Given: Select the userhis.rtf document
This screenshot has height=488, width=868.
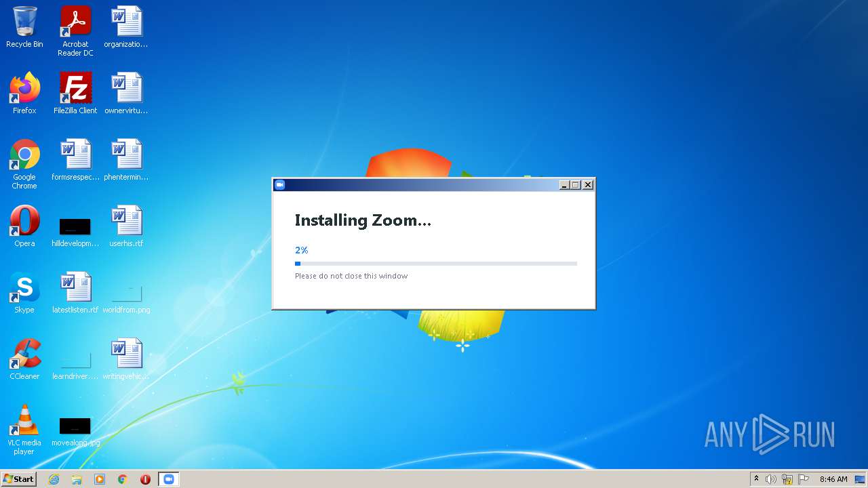Looking at the screenshot, I should click(x=126, y=226).
